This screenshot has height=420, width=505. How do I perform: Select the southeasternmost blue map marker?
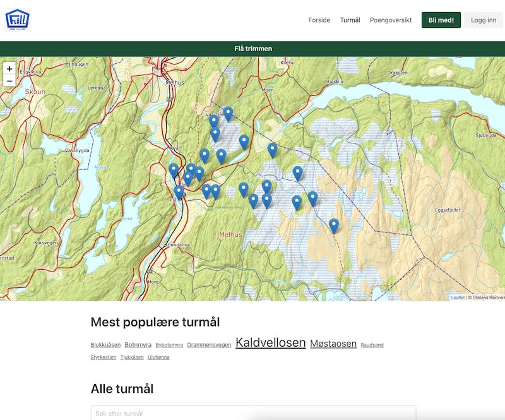point(334,225)
